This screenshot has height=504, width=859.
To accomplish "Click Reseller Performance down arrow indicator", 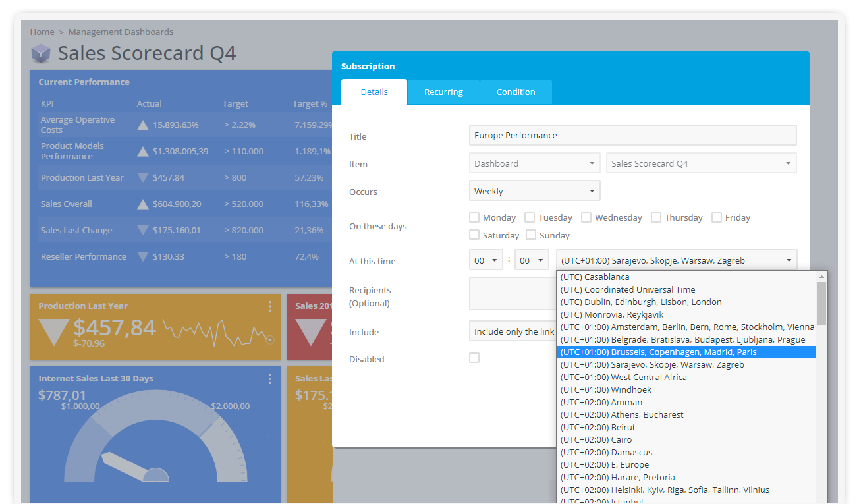I will click(142, 256).
